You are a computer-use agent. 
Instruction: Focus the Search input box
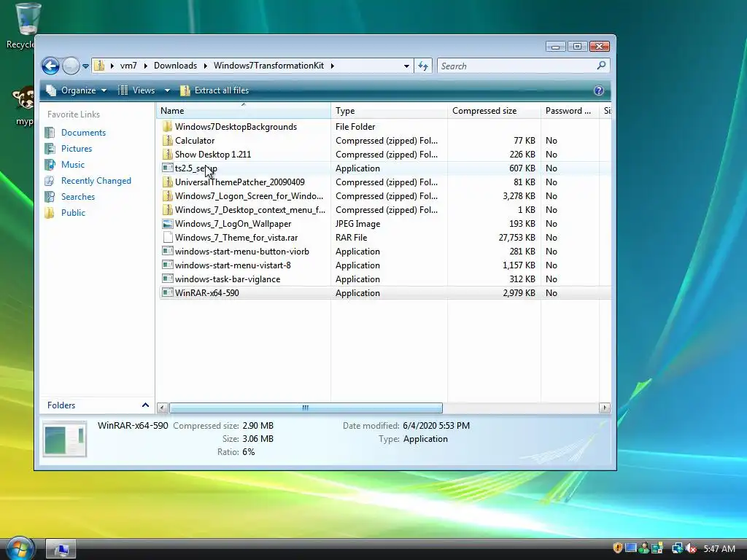[x=516, y=66]
